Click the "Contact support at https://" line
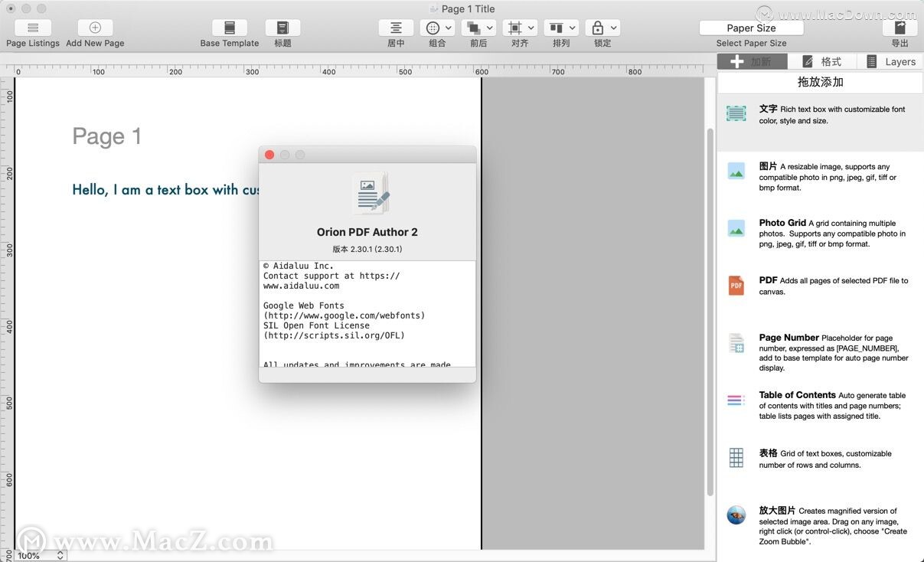Image resolution: width=924 pixels, height=562 pixels. click(331, 276)
